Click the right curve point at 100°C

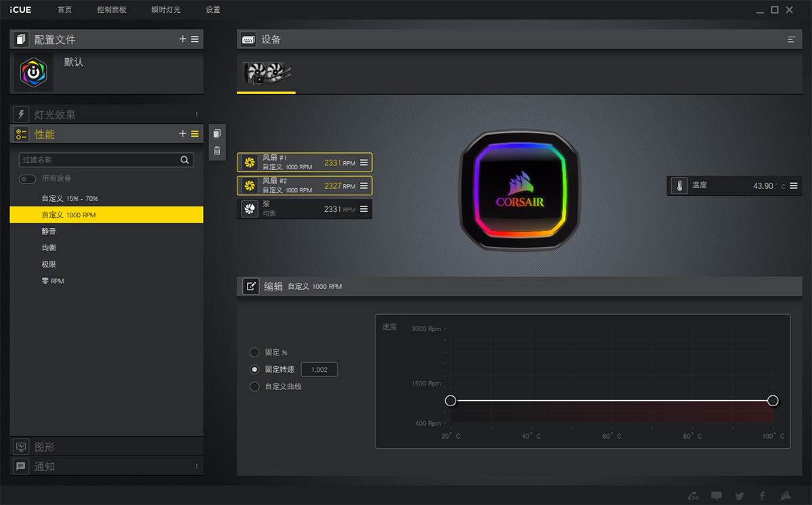(773, 401)
